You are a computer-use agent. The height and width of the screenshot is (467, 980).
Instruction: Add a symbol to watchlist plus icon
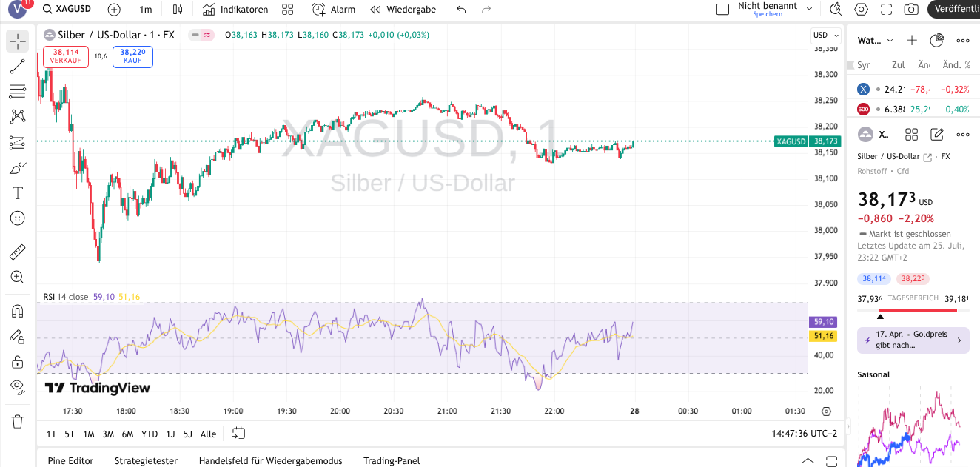point(912,41)
